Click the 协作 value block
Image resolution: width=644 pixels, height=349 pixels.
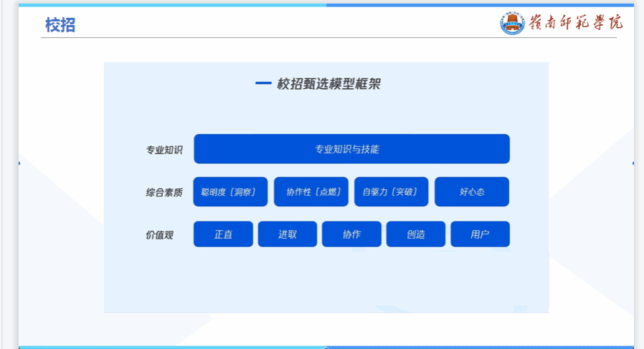351,234
